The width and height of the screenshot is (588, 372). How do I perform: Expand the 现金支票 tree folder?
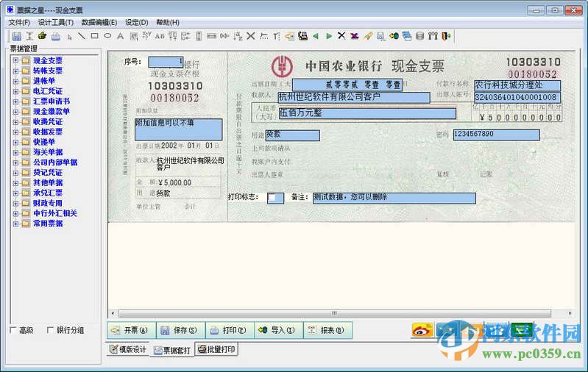[15, 60]
